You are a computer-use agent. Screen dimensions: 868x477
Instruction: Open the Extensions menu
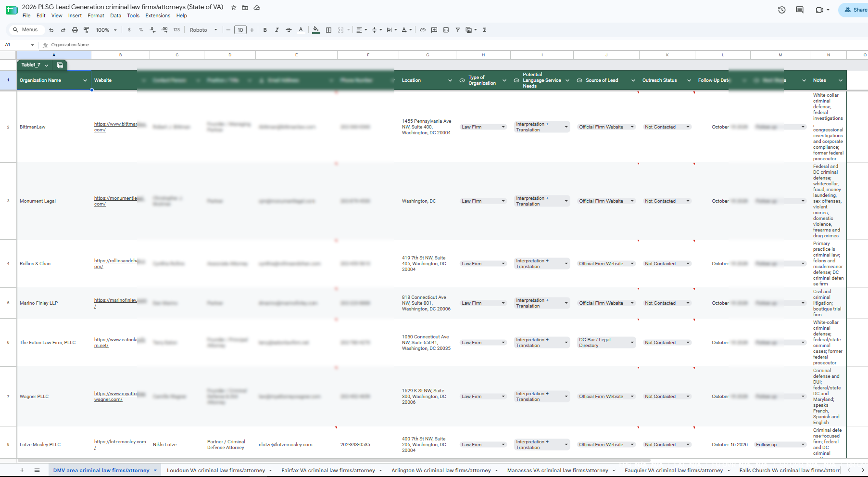(158, 16)
